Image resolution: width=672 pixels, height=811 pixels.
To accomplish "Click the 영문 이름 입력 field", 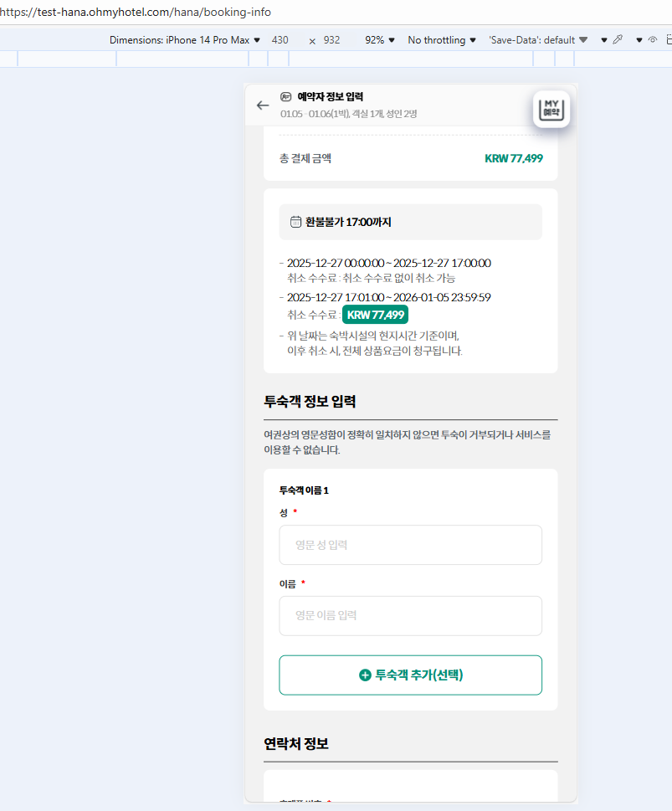I will [411, 616].
